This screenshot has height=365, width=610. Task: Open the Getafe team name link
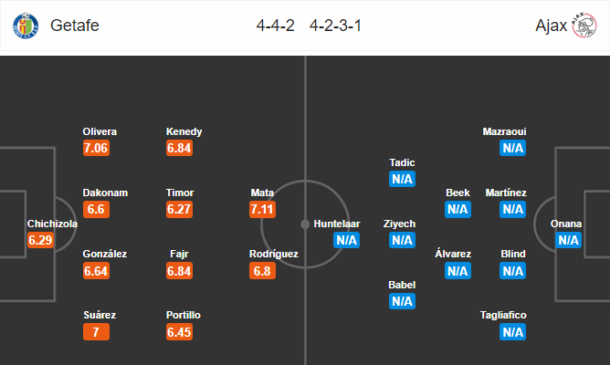pos(75,26)
